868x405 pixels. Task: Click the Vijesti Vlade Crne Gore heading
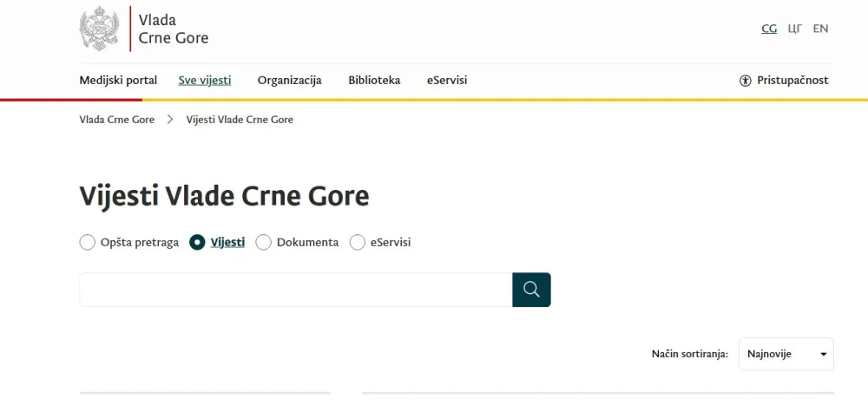[224, 196]
